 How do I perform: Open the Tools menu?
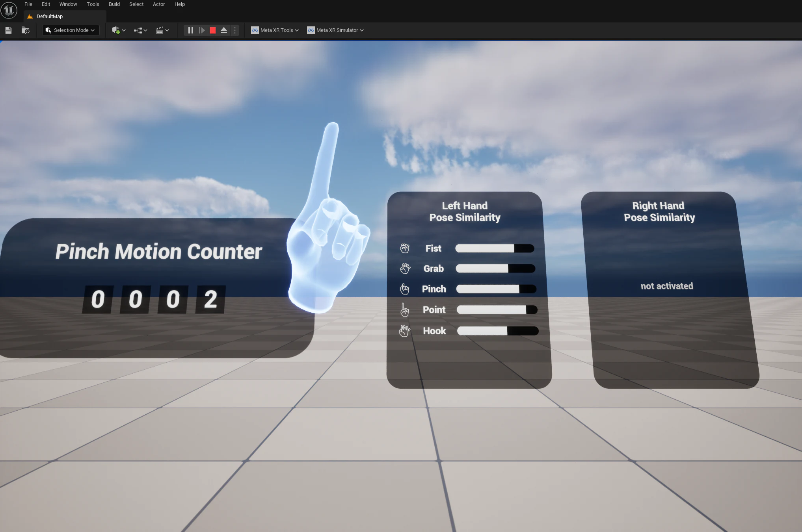(x=93, y=4)
